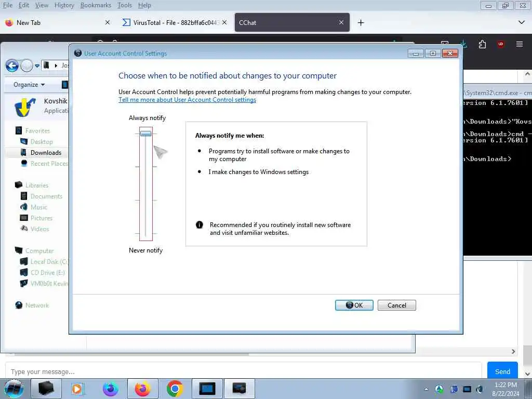Click the cmd.exe command prompt window
The width and height of the screenshot is (532, 399).
click(497, 177)
